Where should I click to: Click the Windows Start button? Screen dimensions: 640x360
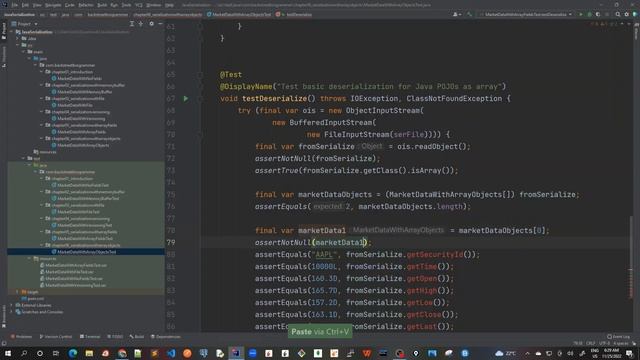8,353
